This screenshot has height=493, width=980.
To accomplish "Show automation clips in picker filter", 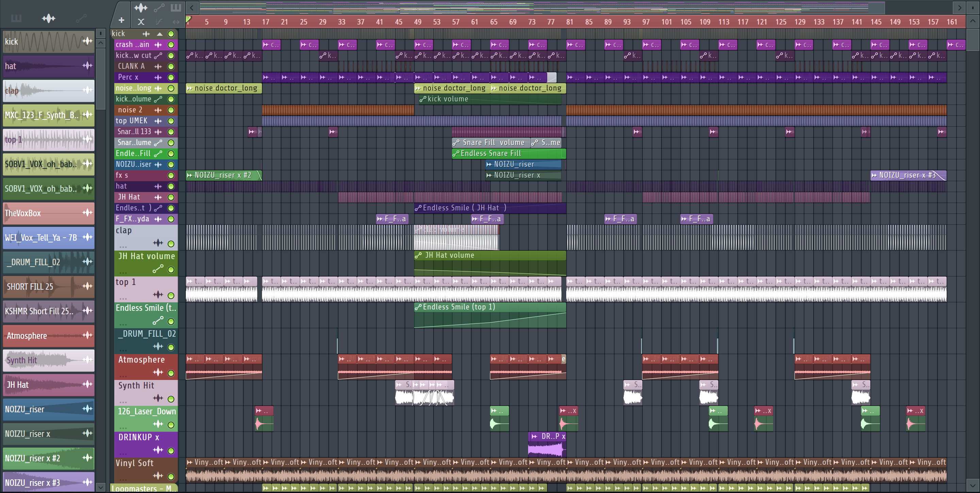I will pyautogui.click(x=81, y=18).
